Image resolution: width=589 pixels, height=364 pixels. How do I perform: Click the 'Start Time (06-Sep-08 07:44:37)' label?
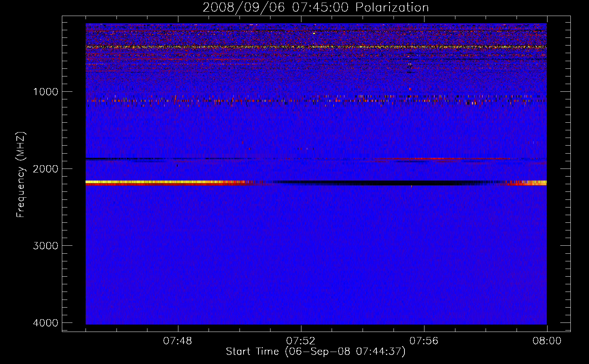(x=316, y=352)
